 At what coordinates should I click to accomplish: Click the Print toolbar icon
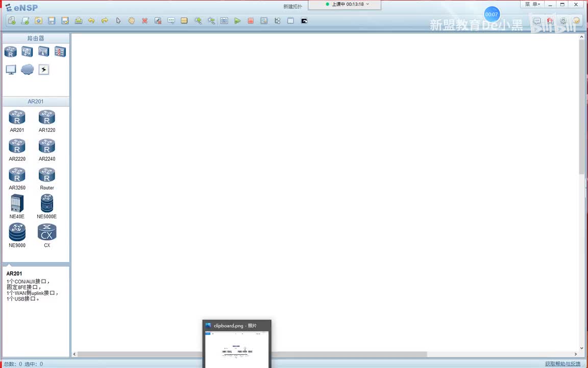[79, 20]
